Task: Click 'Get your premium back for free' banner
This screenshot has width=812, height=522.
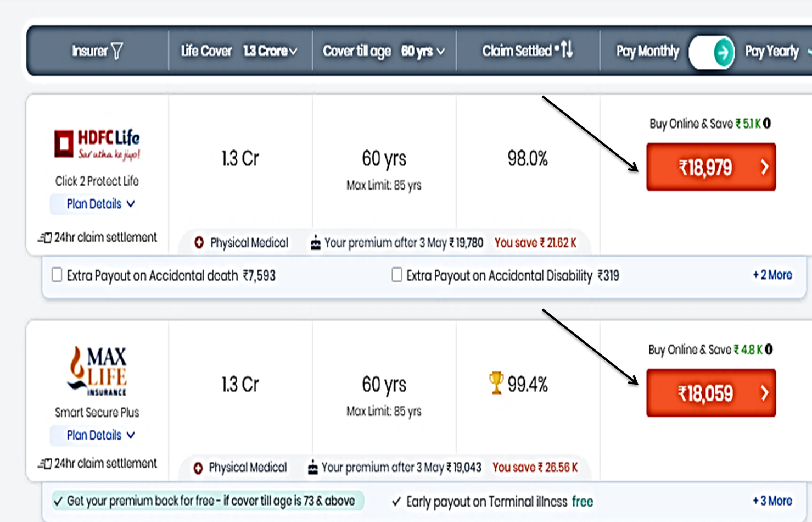Action: coord(208,501)
